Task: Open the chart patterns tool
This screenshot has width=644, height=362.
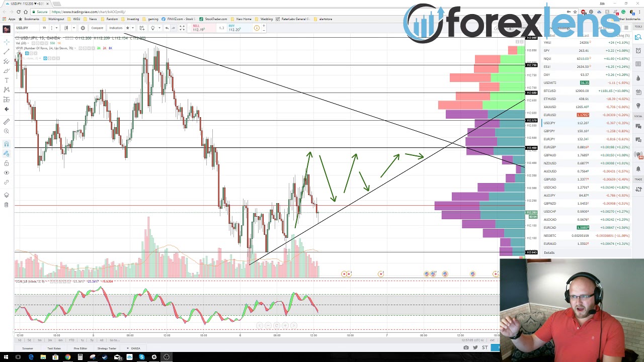Action: [7, 89]
